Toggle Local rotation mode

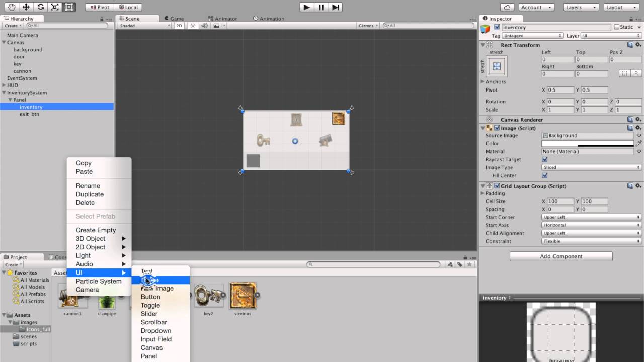(x=127, y=7)
